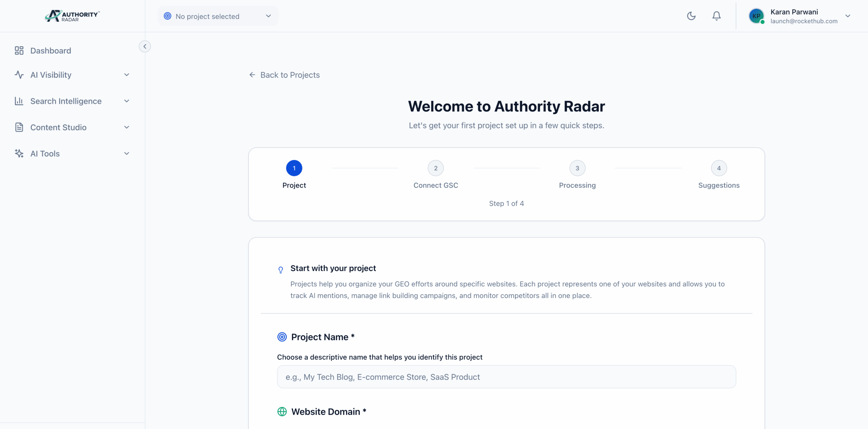Click the AI Visibility pulse icon
868x429 pixels.
pos(19,75)
